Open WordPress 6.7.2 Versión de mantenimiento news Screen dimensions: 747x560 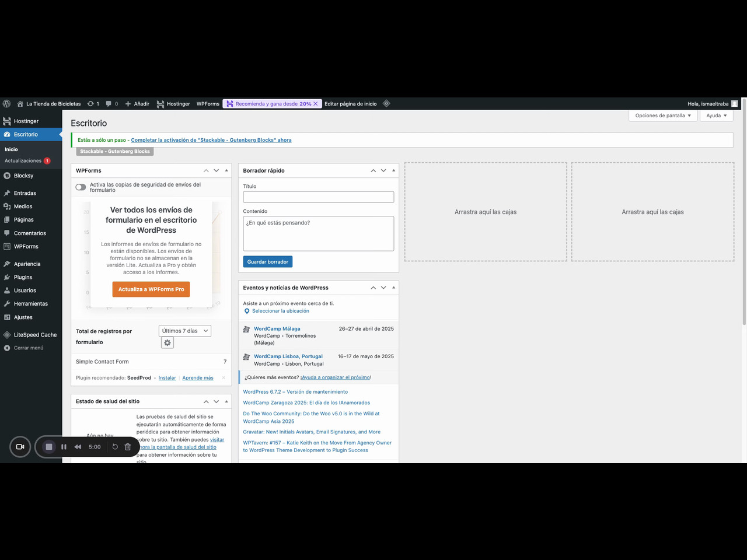pyautogui.click(x=295, y=392)
